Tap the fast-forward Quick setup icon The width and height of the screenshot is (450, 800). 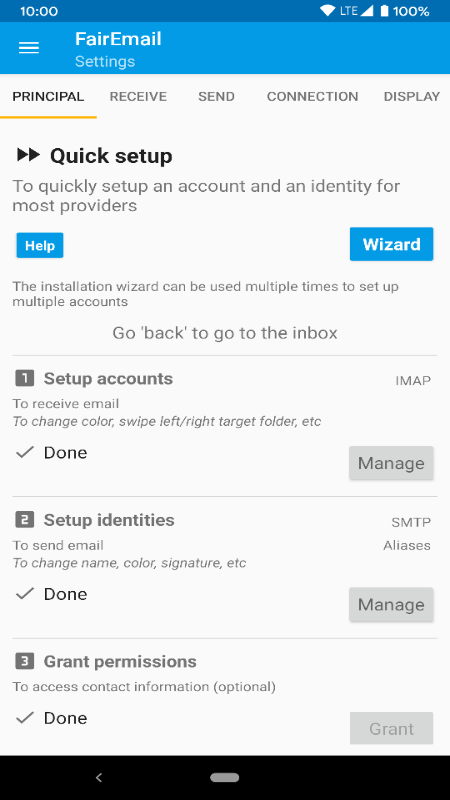[28, 155]
